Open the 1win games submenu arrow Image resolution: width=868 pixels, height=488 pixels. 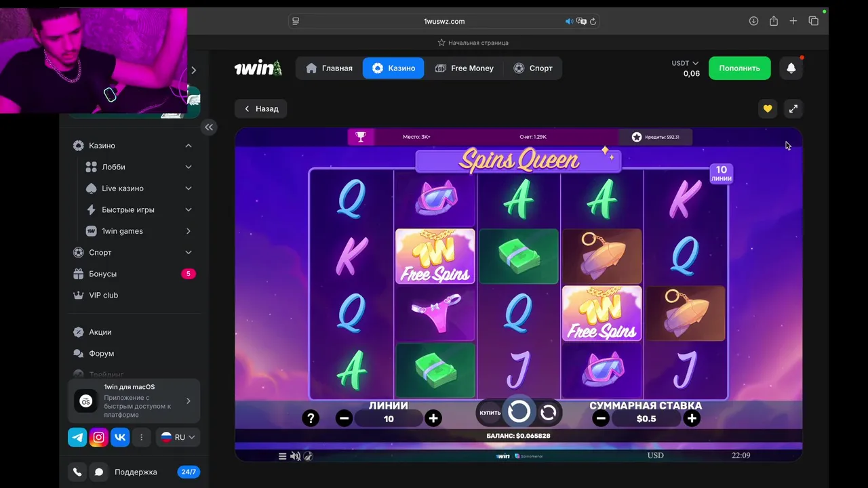[189, 231]
